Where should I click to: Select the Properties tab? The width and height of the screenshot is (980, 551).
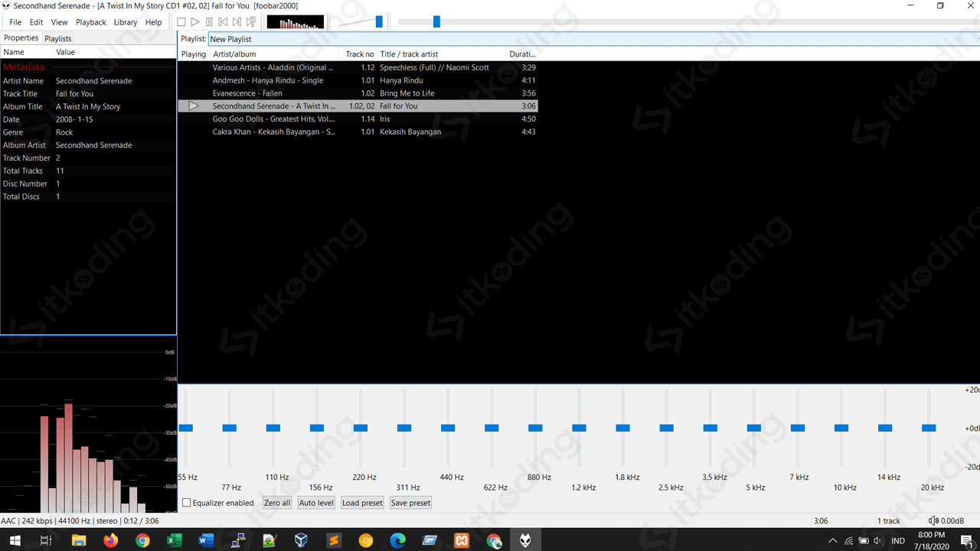point(21,37)
